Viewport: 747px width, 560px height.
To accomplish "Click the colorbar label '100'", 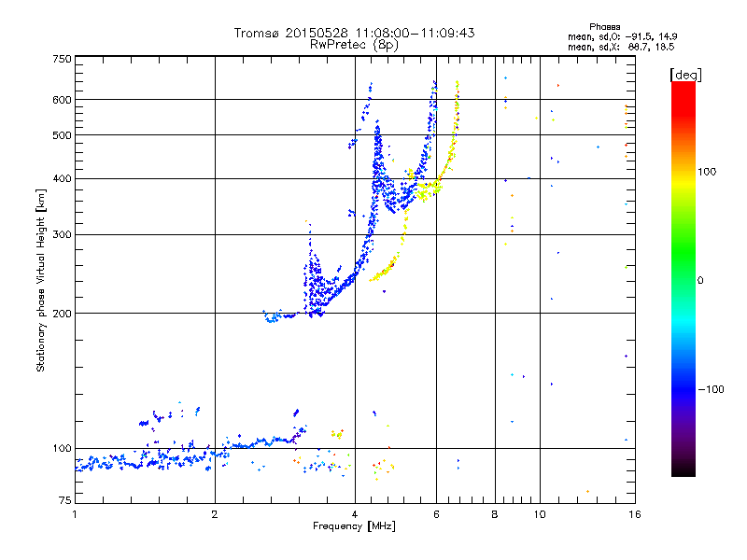I will (707, 172).
